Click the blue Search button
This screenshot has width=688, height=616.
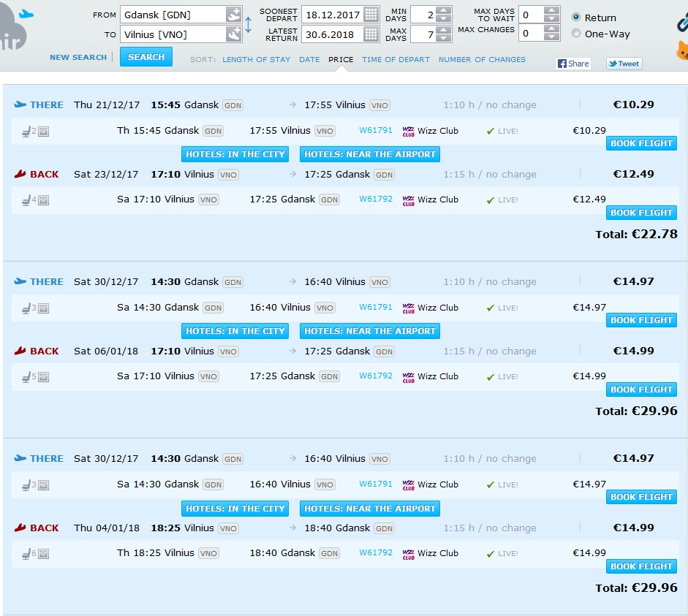pyautogui.click(x=146, y=57)
